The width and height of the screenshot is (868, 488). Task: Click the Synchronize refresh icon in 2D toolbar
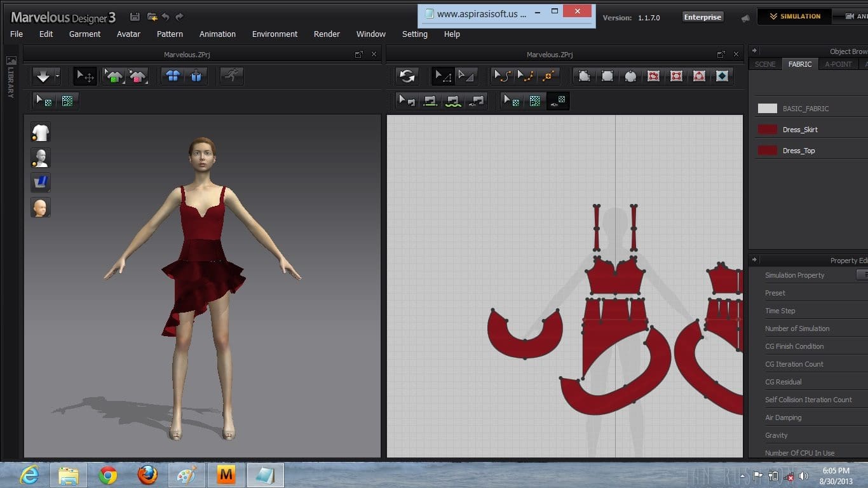[407, 76]
